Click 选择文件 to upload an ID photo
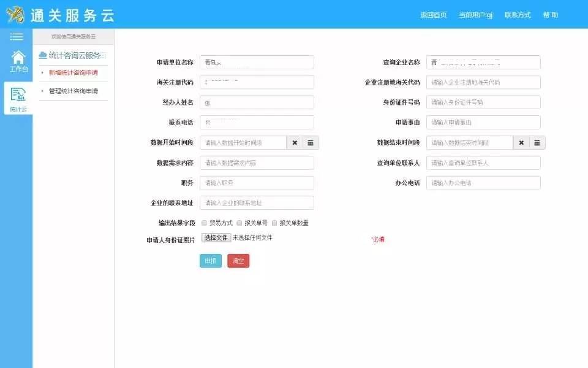The image size is (588, 368). click(216, 238)
